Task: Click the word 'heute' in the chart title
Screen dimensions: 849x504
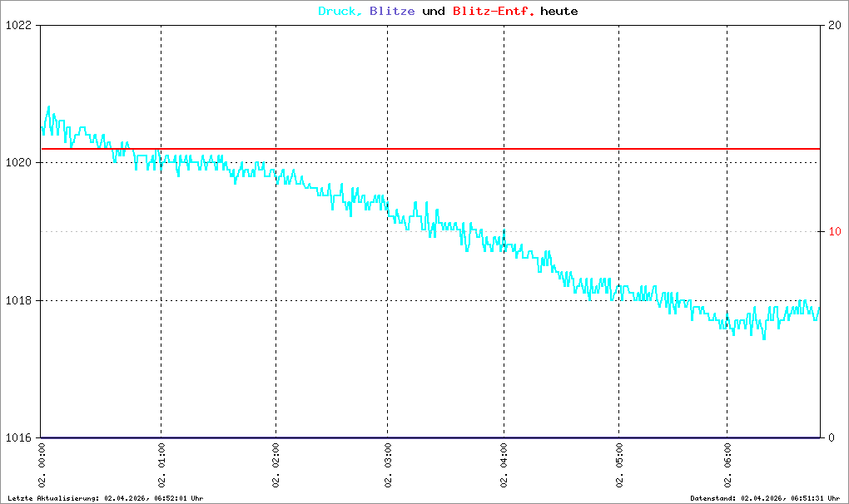Action: (x=559, y=12)
